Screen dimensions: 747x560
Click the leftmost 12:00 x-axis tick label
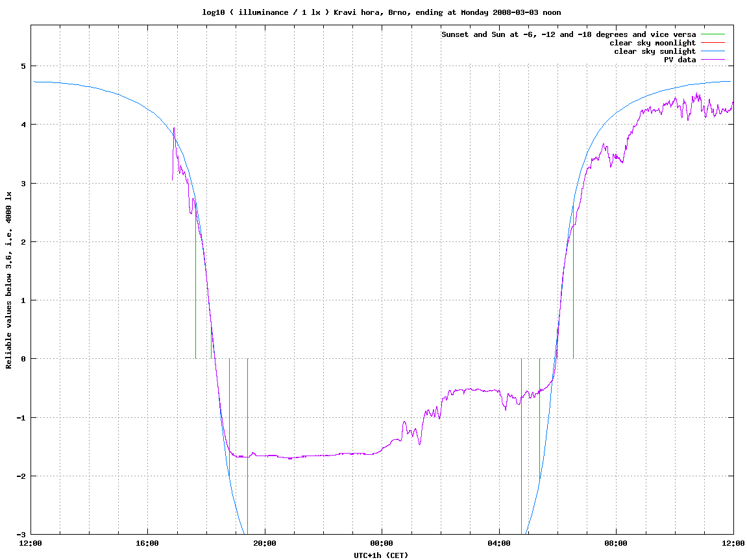point(31,543)
